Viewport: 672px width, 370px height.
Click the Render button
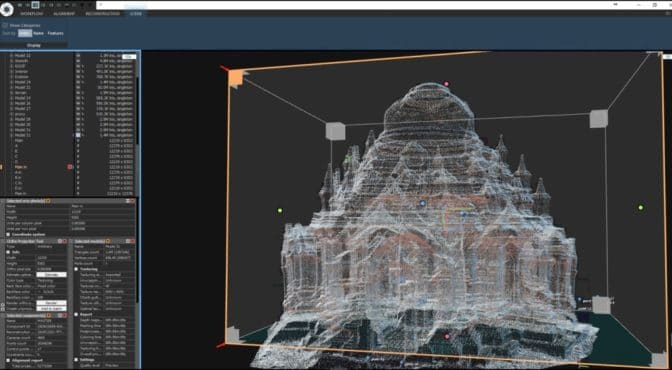(x=51, y=303)
